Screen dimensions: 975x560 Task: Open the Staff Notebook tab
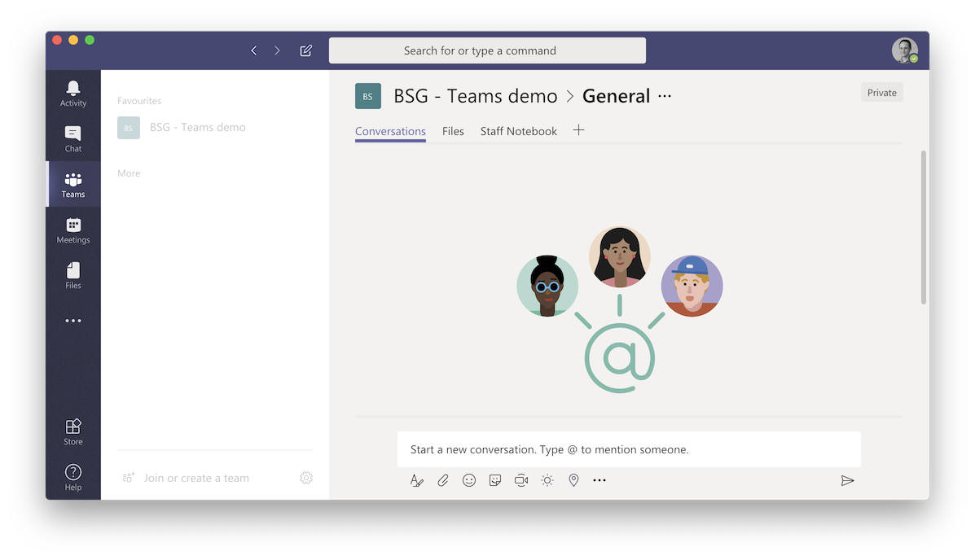pyautogui.click(x=519, y=131)
